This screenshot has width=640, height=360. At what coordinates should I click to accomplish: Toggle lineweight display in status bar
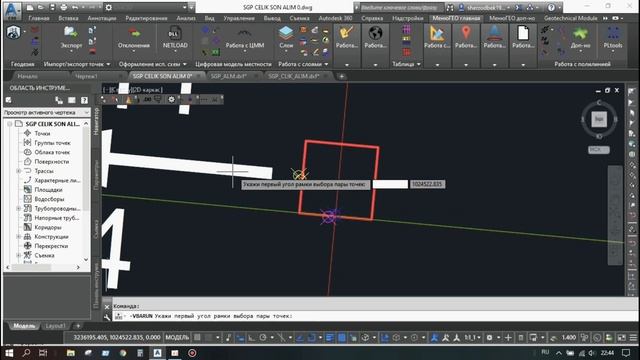330,338
